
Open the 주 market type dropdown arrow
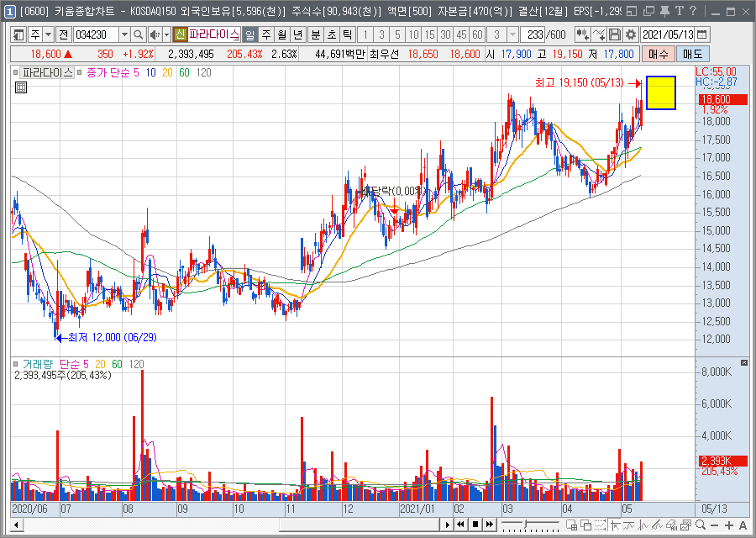tap(48, 34)
